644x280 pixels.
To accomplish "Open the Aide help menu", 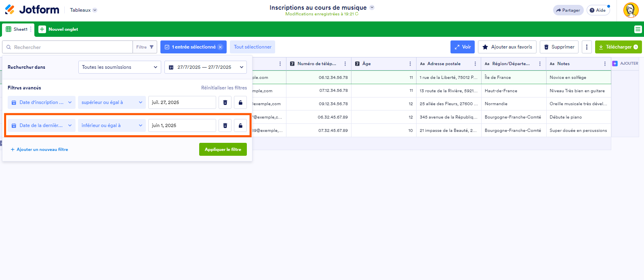I will point(598,10).
